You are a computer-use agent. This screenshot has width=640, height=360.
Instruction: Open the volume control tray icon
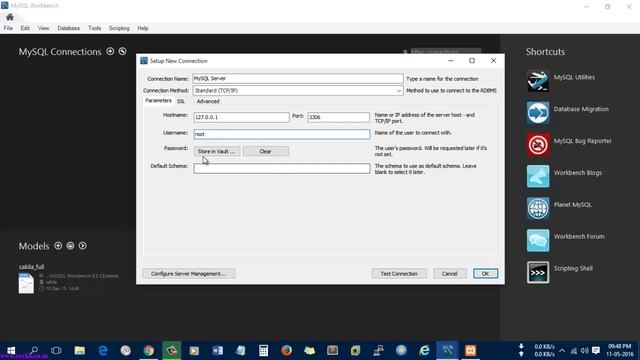coord(584,351)
